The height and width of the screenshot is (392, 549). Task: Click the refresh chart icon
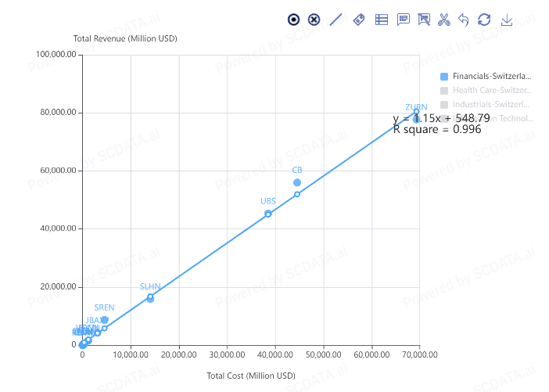coord(485,20)
